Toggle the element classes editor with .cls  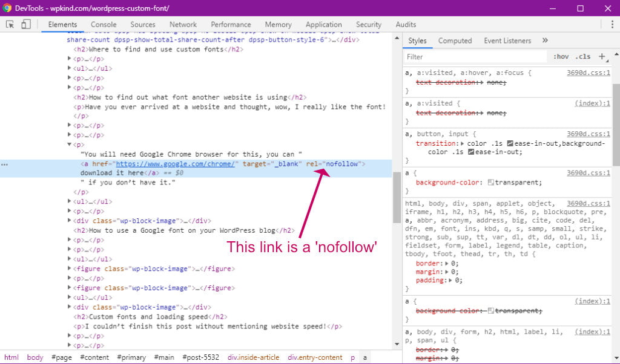[x=582, y=56]
